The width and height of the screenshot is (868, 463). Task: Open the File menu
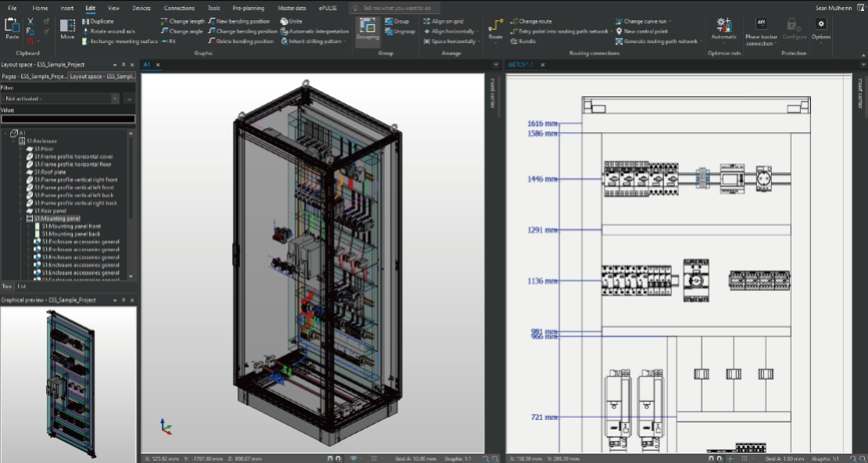(13, 8)
